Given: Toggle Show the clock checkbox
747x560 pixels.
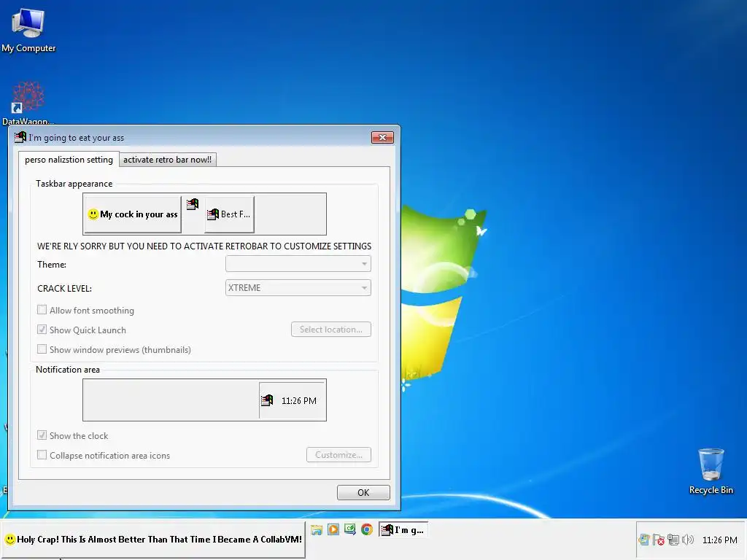Looking at the screenshot, I should (42, 435).
